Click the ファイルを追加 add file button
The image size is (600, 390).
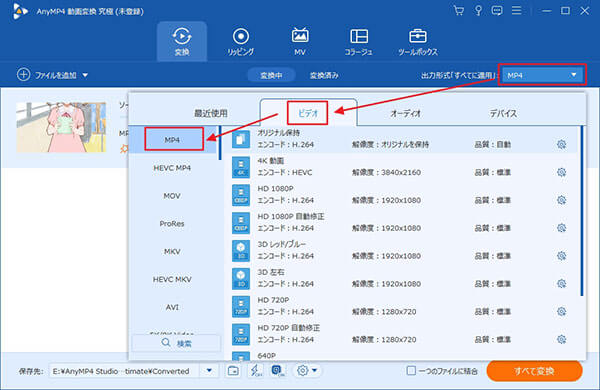(x=47, y=75)
